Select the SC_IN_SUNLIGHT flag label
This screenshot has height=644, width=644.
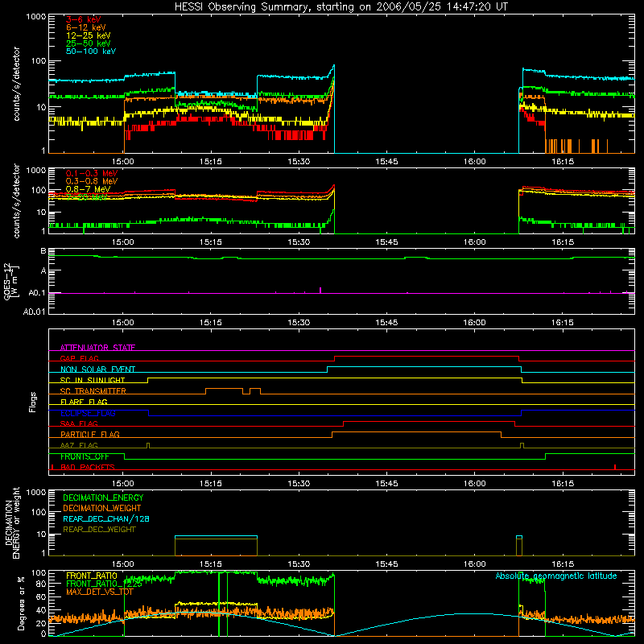[93, 380]
